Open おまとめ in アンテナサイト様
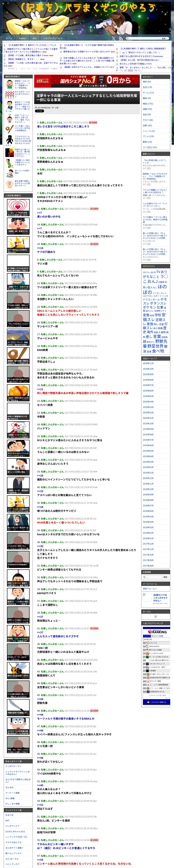 (9, 815)
